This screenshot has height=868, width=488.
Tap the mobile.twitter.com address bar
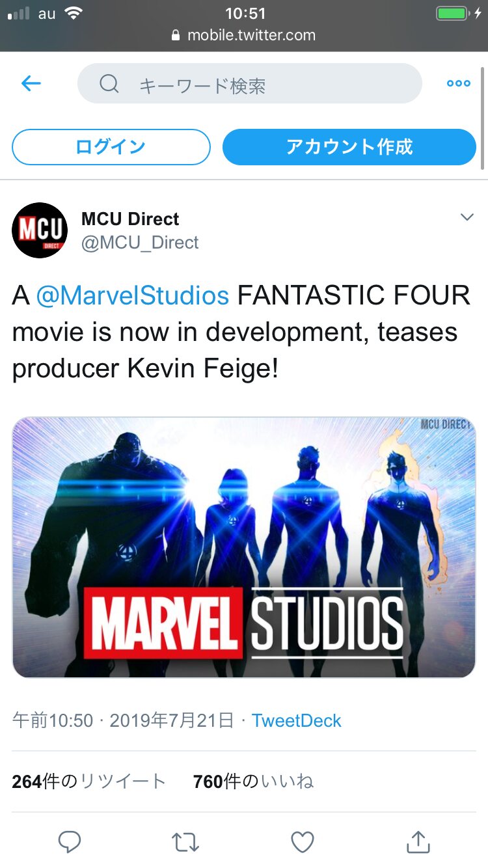pyautogui.click(x=244, y=35)
